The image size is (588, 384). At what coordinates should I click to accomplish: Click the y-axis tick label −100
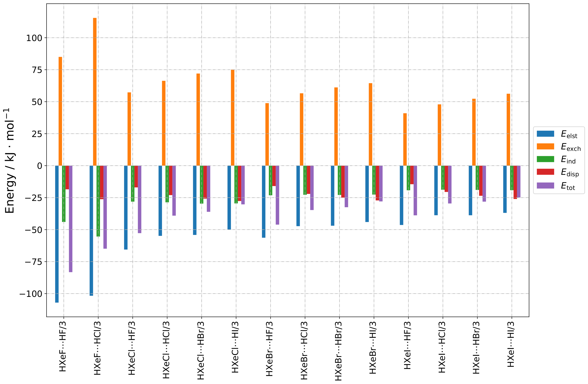tap(31, 294)
